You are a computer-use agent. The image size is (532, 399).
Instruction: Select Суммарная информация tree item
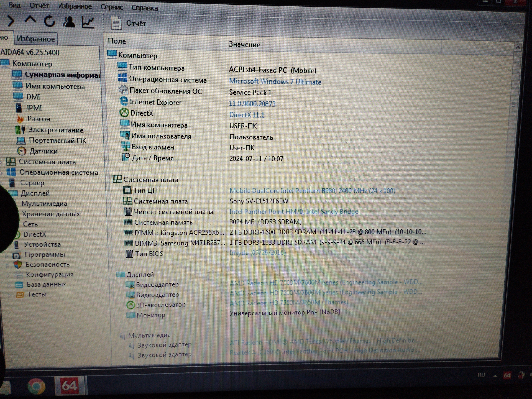tap(62, 75)
